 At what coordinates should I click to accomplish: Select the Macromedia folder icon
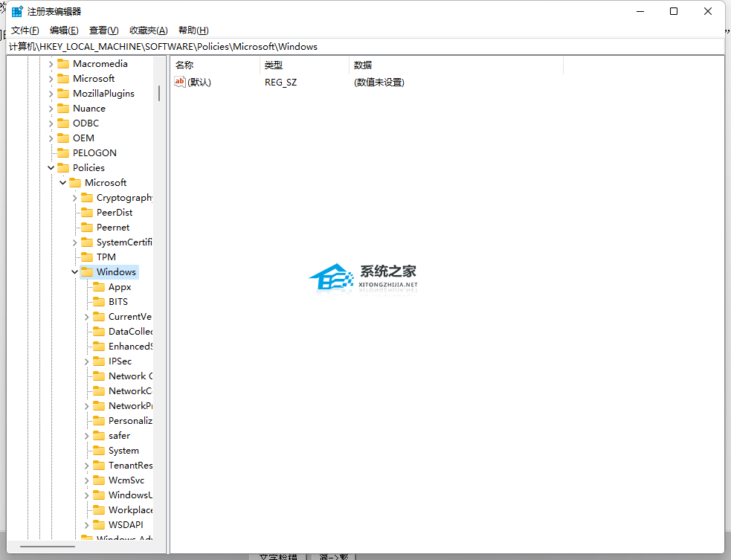pyautogui.click(x=63, y=63)
